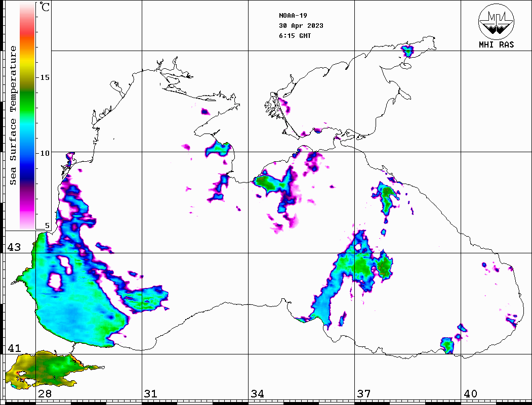Click the '15' tick on temperature scale
The image size is (532, 405).
(x=45, y=77)
